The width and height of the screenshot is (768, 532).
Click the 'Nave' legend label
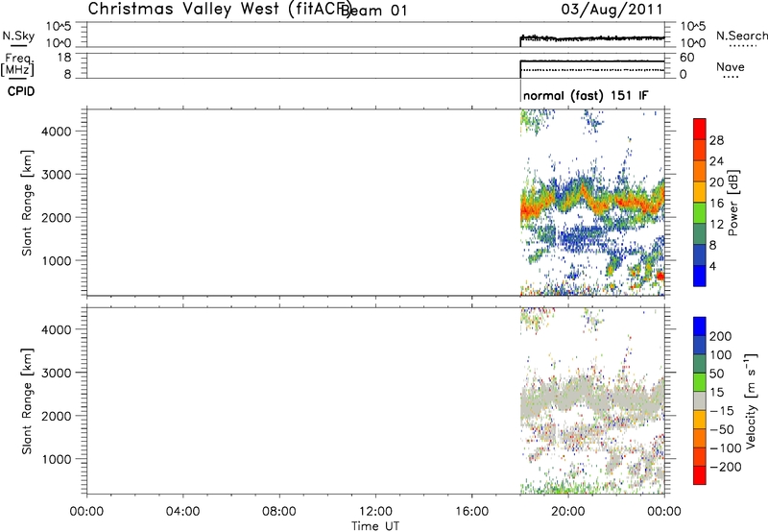coord(731,66)
